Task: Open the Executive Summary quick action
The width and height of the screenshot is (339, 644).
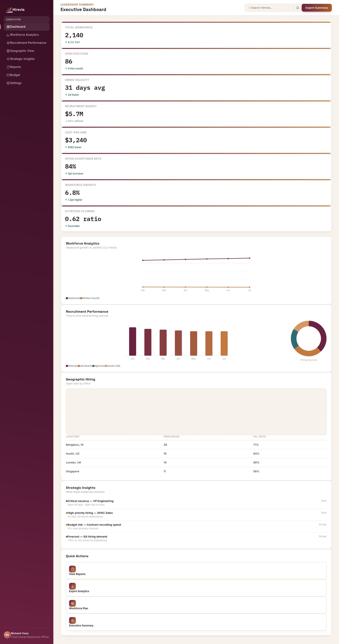Action: pyautogui.click(x=196, y=622)
